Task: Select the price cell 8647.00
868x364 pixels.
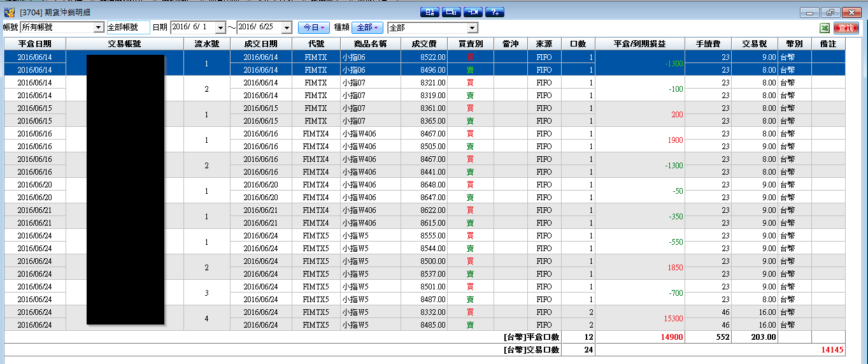Action: coord(425,197)
